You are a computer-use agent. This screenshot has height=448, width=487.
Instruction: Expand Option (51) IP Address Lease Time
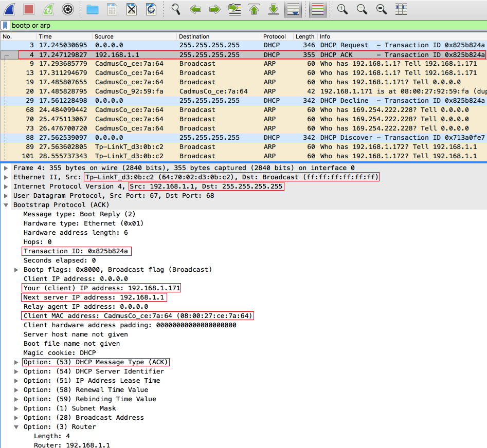(x=16, y=381)
